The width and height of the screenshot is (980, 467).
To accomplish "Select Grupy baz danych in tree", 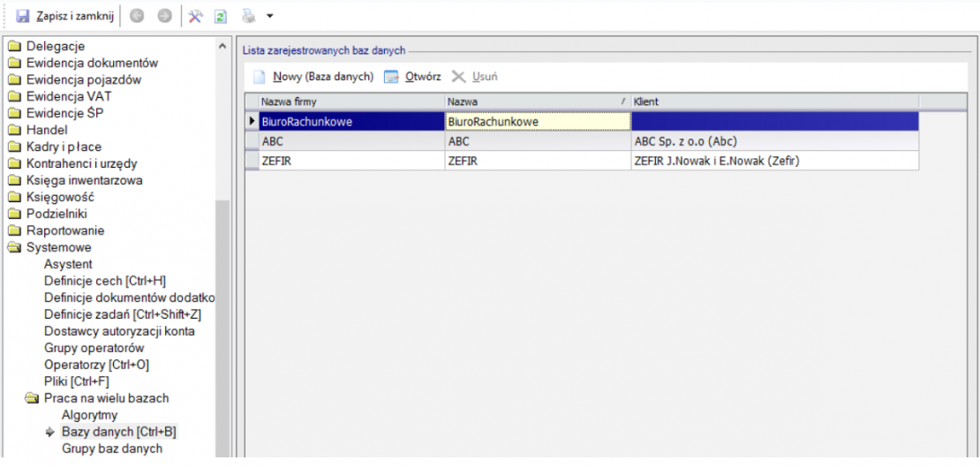I will click(111, 448).
